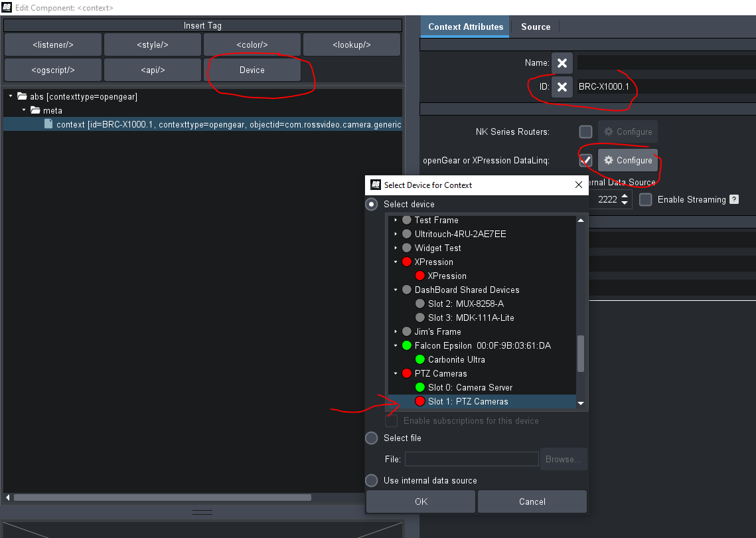Expand the Test Frame node

396,220
